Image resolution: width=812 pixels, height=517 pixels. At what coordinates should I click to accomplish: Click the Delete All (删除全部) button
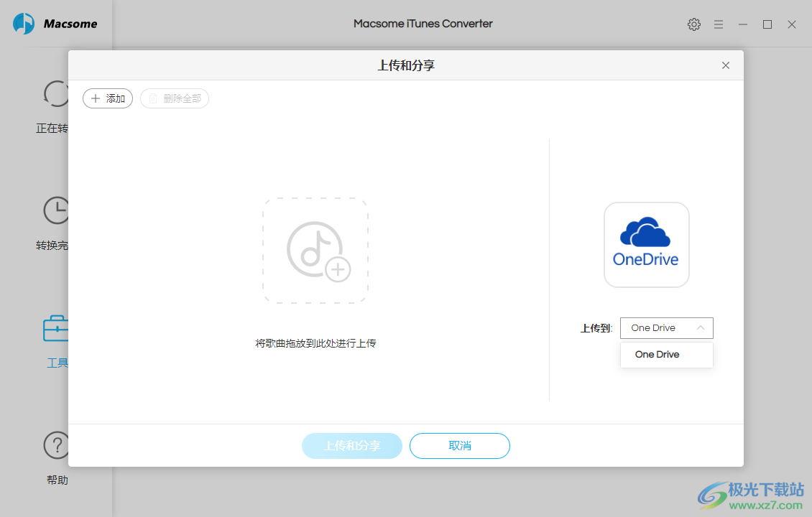(x=175, y=98)
